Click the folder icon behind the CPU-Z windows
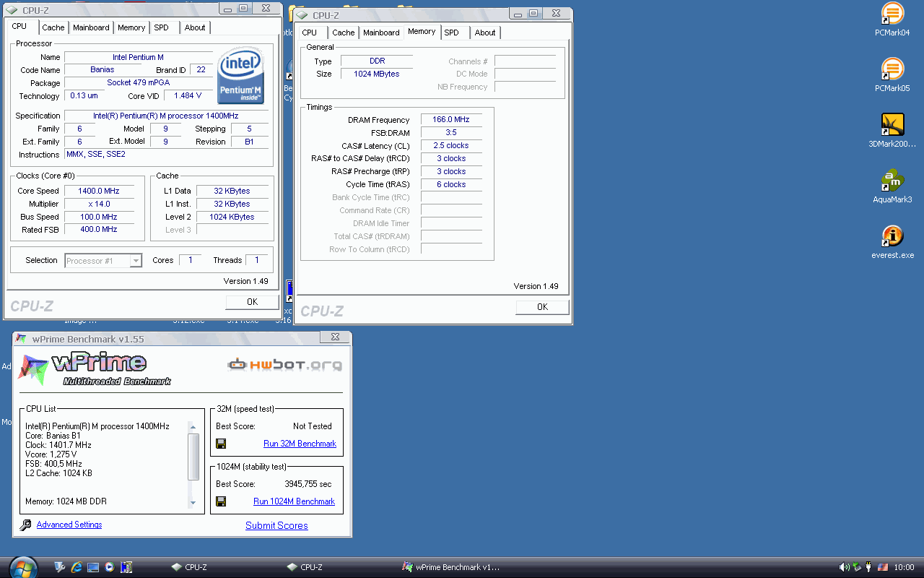Viewport: 924px width, 578px height. point(296,14)
